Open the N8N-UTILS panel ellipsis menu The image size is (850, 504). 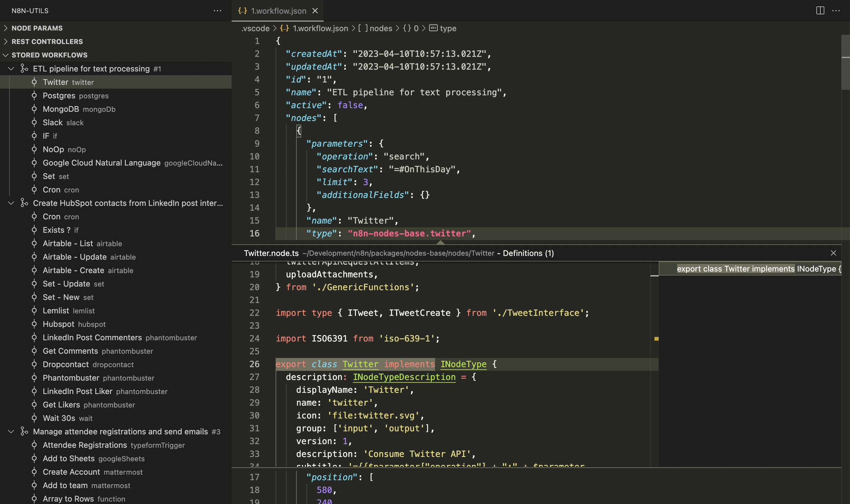point(218,10)
